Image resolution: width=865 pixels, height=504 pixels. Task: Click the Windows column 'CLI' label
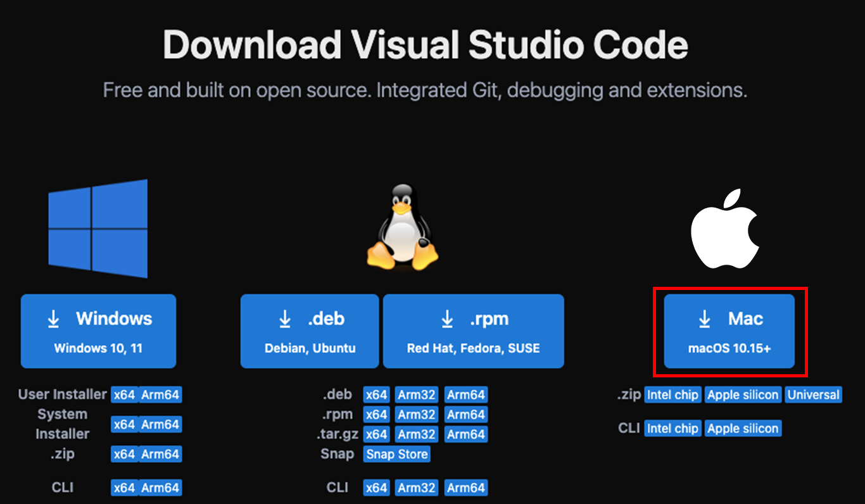63,488
